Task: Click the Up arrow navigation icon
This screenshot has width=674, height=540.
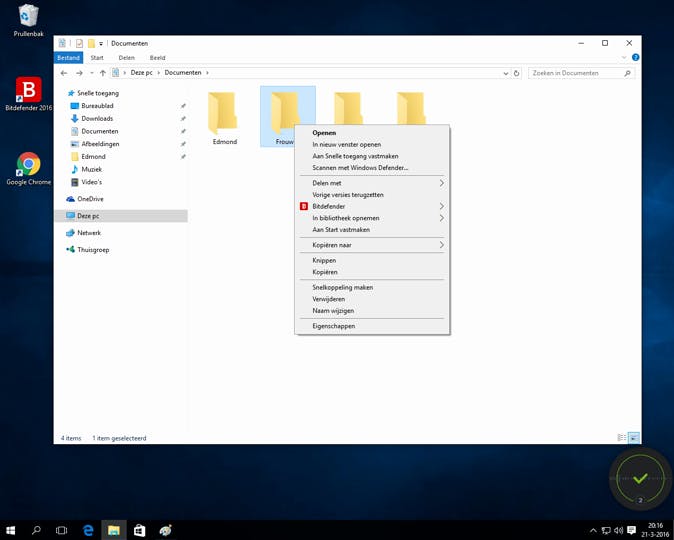Action: 102,73
